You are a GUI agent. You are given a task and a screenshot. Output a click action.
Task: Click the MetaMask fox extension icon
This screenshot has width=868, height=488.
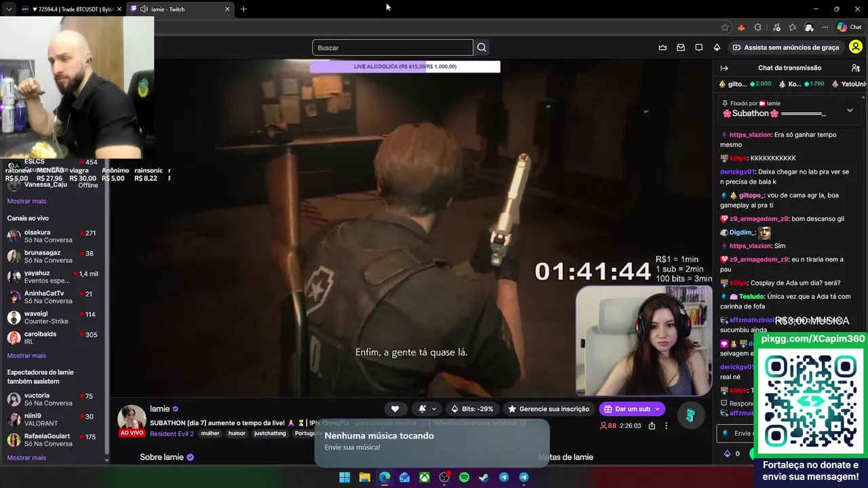click(741, 27)
